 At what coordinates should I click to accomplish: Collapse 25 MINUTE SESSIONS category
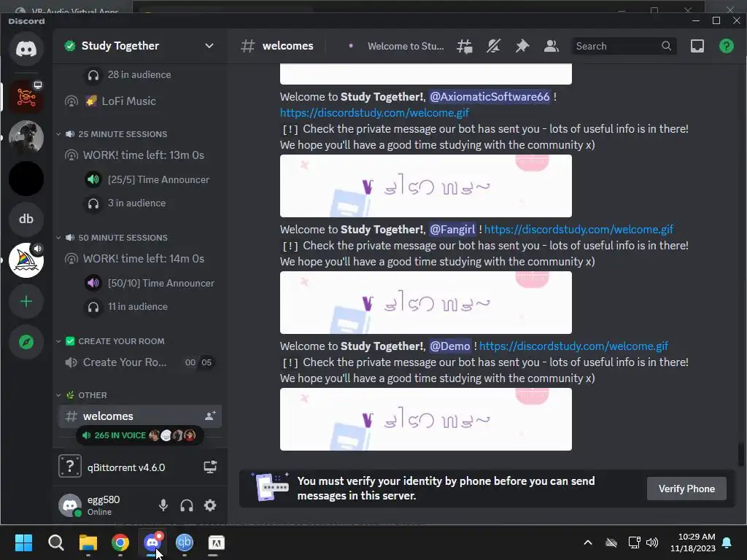coord(112,134)
